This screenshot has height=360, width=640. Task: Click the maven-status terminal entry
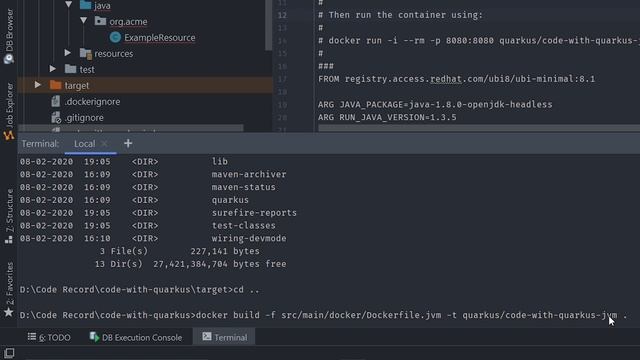[243, 187]
